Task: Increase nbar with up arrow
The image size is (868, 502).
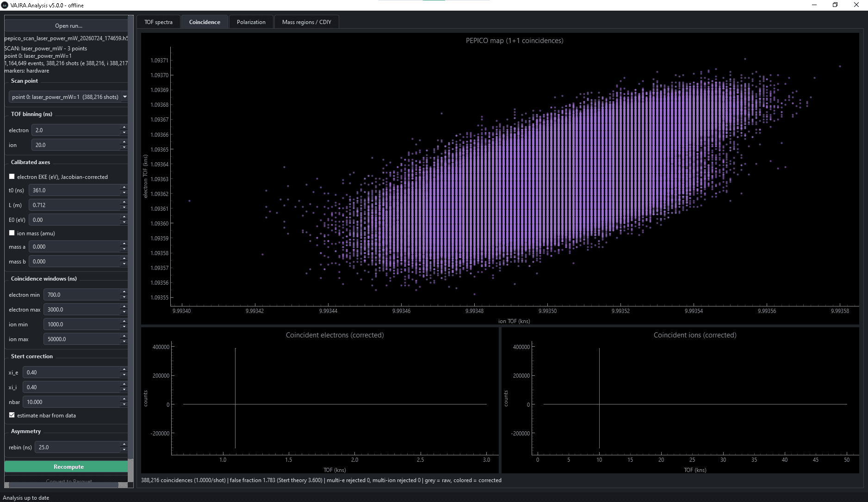Action: point(124,399)
